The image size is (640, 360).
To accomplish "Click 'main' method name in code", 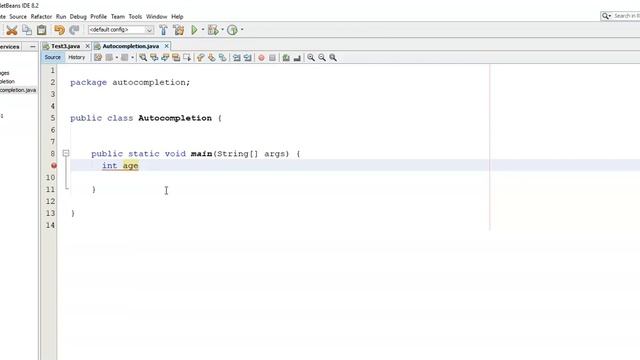I will [x=201, y=154].
